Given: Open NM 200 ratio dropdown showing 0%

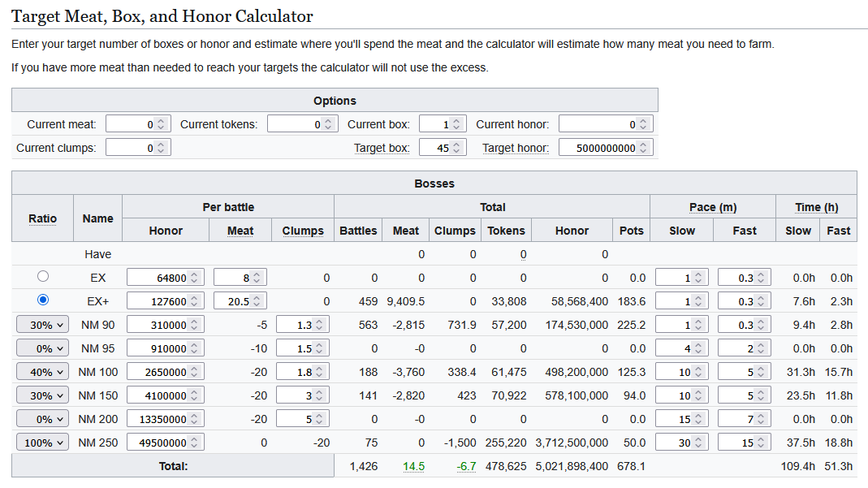Looking at the screenshot, I should pyautogui.click(x=42, y=419).
